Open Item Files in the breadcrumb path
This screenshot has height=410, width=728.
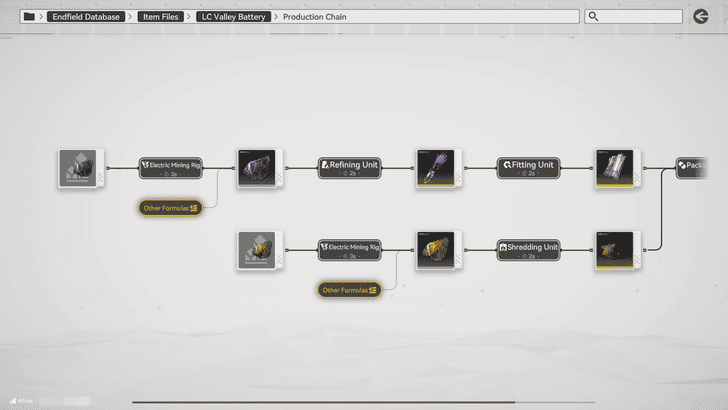click(160, 17)
